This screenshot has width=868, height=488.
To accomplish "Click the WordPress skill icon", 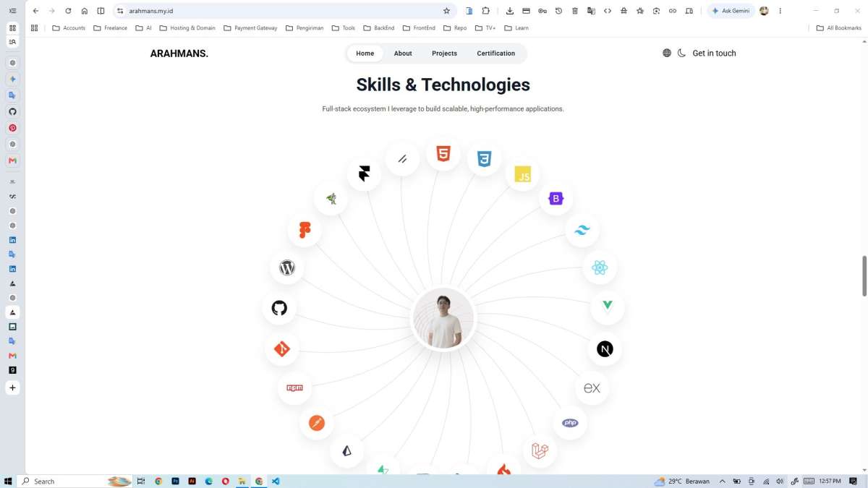I will (x=287, y=267).
